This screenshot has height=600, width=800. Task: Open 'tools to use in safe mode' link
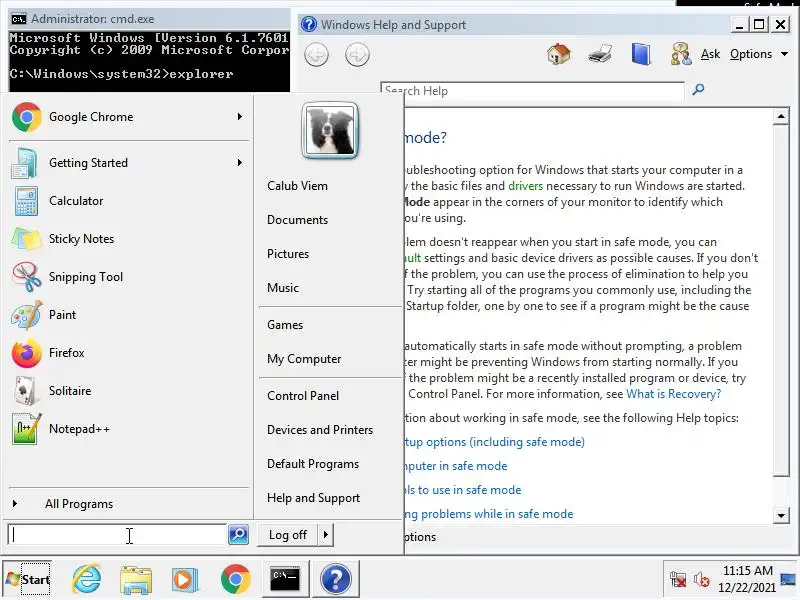click(x=463, y=490)
